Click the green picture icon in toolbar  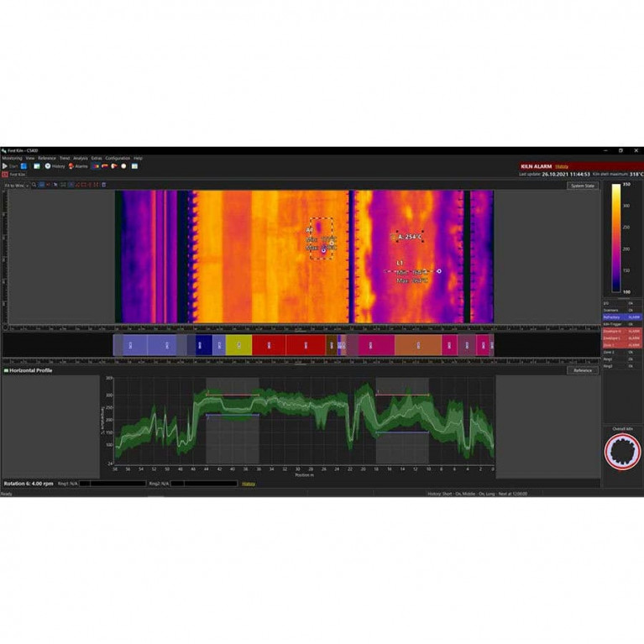click(x=37, y=166)
